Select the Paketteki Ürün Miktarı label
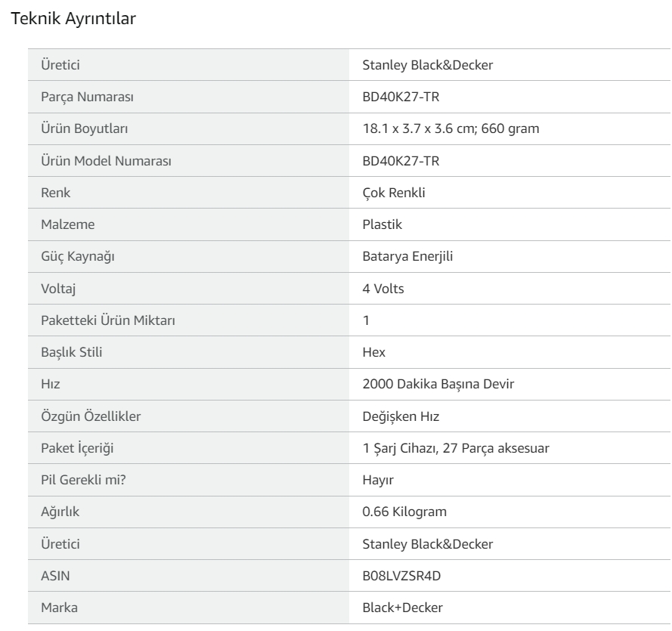This screenshot has height=631, width=672. 108,320
